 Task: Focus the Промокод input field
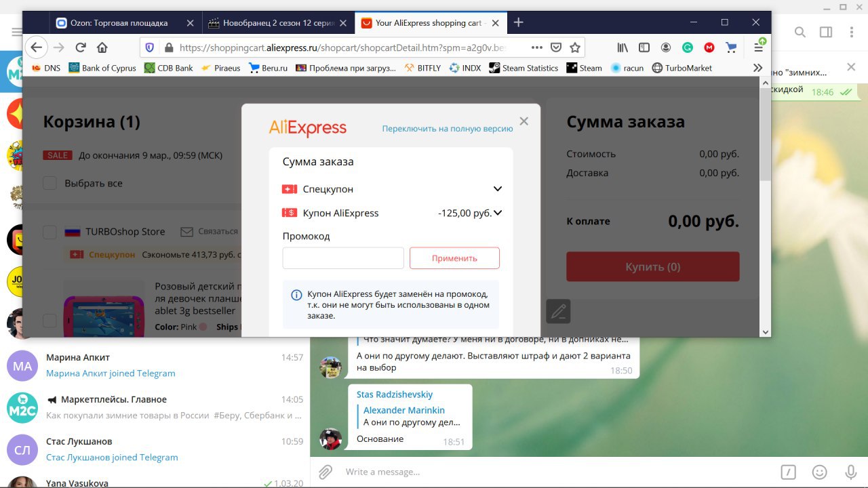[x=343, y=258]
